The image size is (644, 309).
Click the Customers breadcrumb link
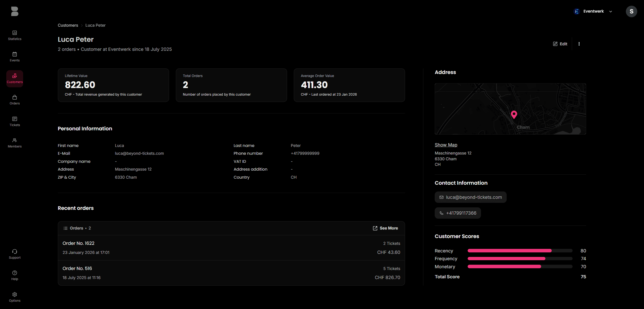[x=68, y=25]
